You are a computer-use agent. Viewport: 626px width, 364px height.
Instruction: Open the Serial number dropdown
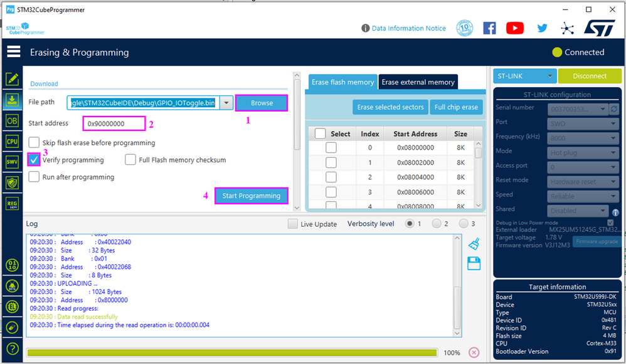click(x=578, y=109)
